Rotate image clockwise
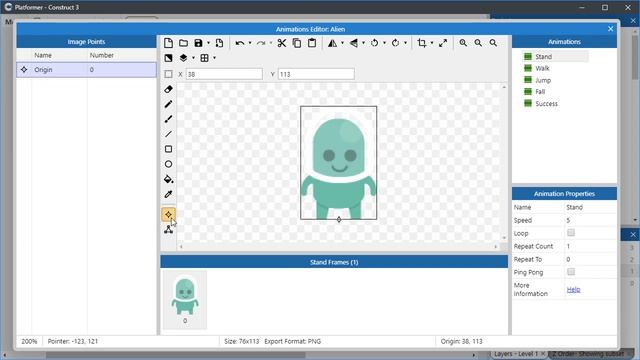This screenshot has height=360, width=640. tap(395, 43)
